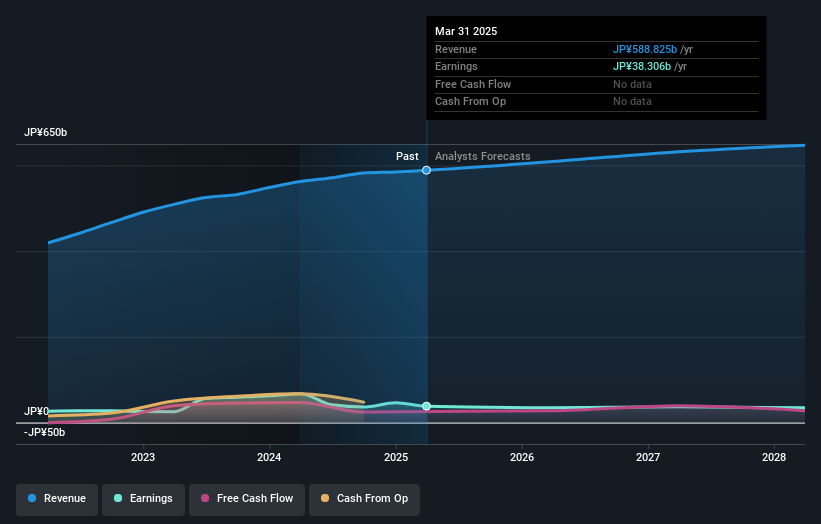This screenshot has height=524, width=821.
Task: Click the JP¥588.825b revenue value
Action: pyautogui.click(x=645, y=49)
